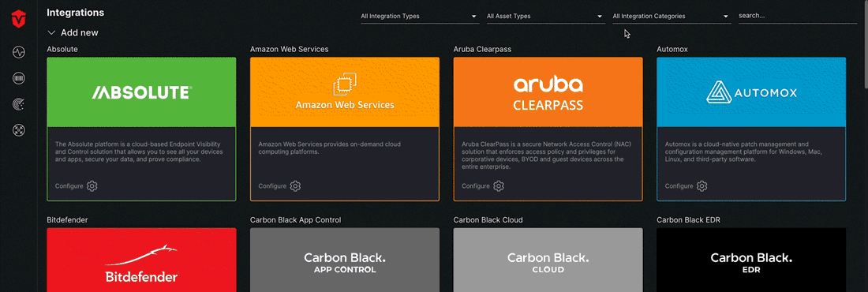Click the Carbon Black EDR title
The image size is (868, 292).
[688, 220]
